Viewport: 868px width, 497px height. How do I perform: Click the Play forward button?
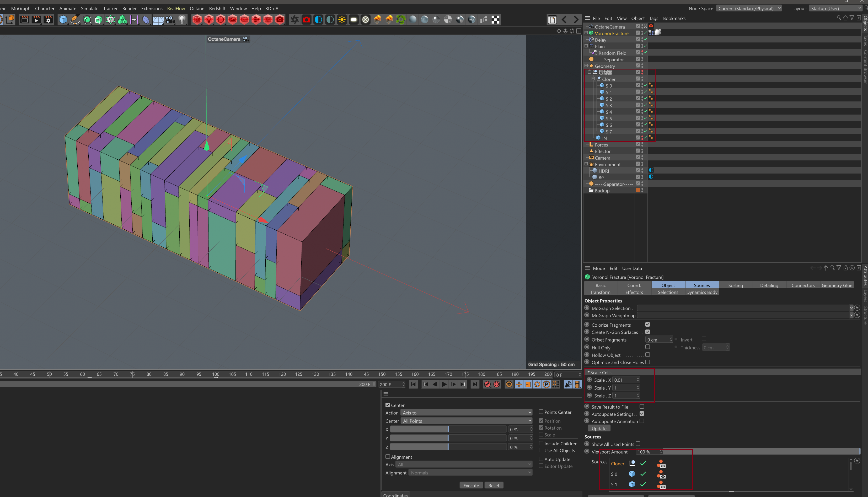444,384
